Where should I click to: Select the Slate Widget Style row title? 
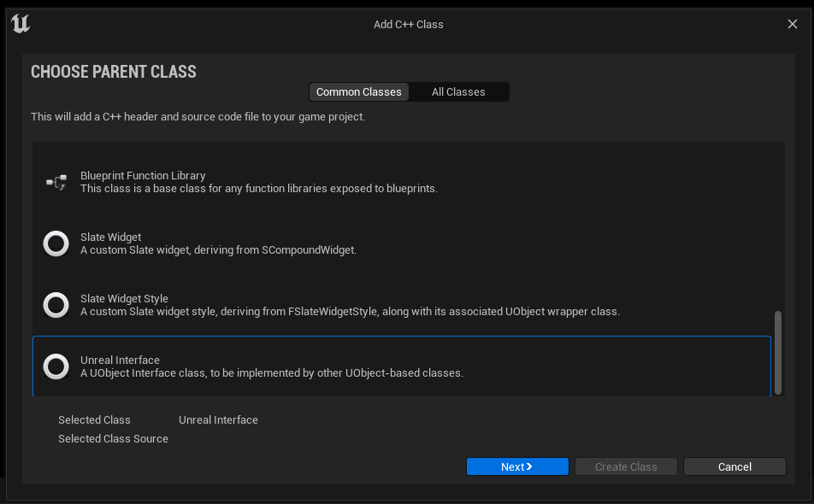point(124,299)
